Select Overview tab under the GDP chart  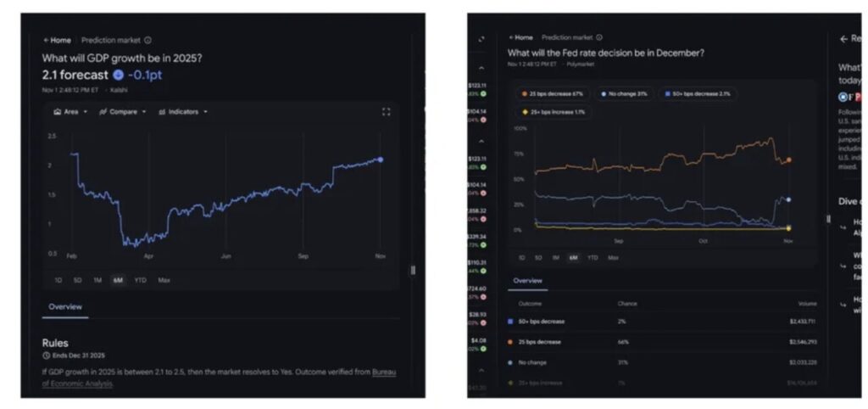point(64,306)
